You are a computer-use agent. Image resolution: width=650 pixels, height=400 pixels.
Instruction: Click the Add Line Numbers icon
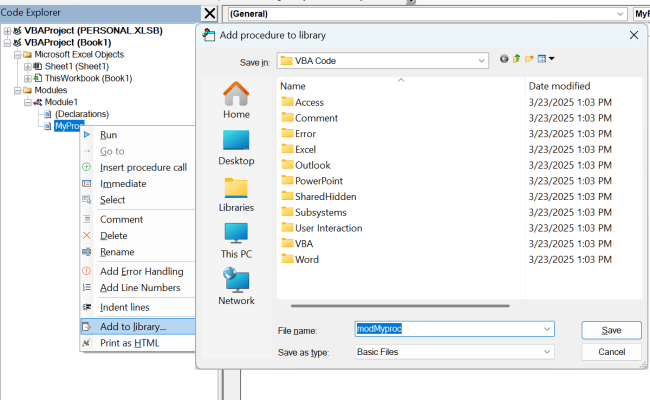(x=87, y=287)
